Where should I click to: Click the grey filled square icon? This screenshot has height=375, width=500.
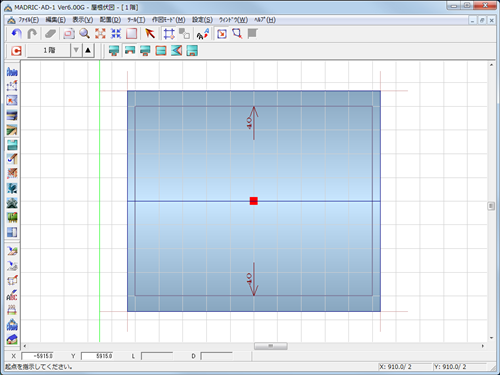[x=253, y=34]
